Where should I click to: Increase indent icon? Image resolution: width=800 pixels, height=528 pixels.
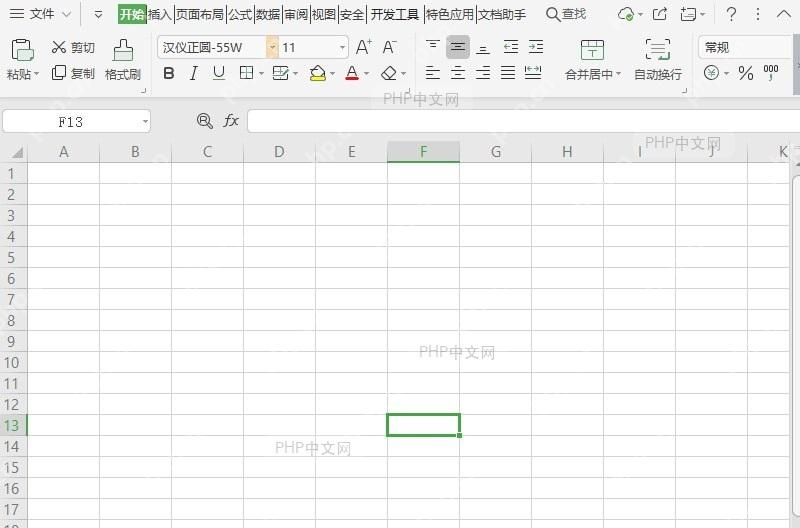coord(536,47)
